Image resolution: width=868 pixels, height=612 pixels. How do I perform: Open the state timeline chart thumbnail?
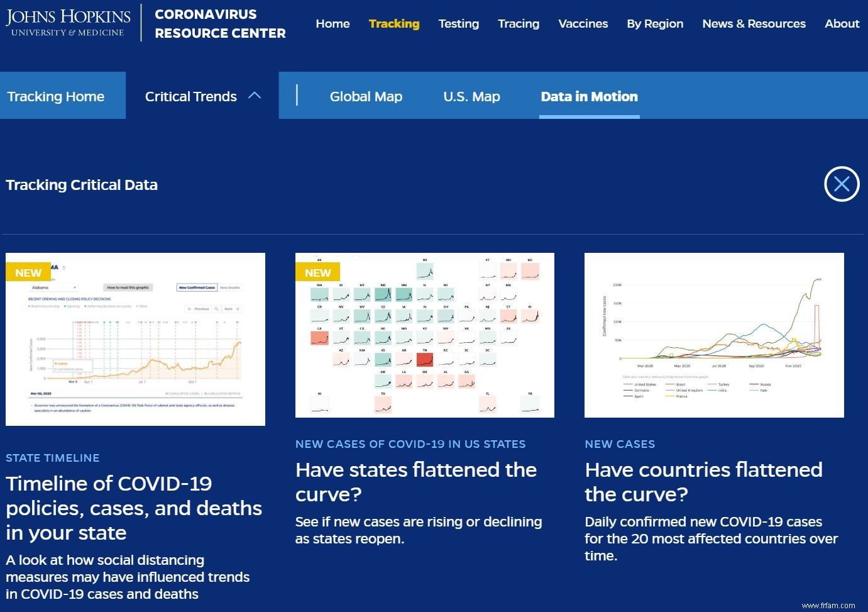coord(135,339)
